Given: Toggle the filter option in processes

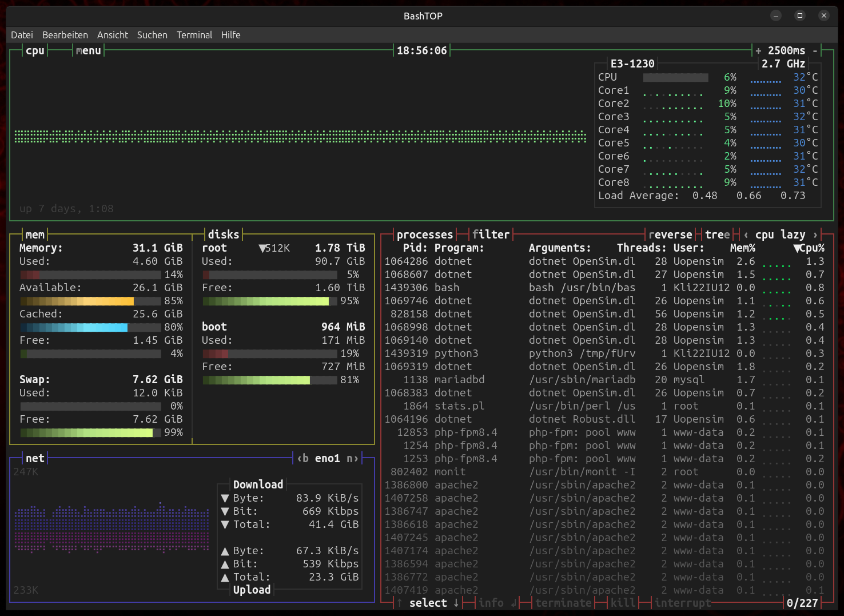Looking at the screenshot, I should [x=491, y=235].
